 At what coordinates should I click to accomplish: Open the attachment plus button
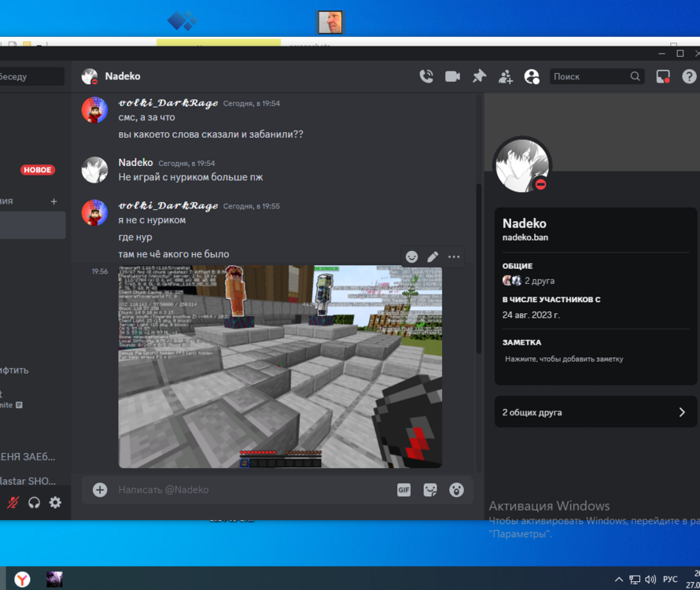pos(100,490)
